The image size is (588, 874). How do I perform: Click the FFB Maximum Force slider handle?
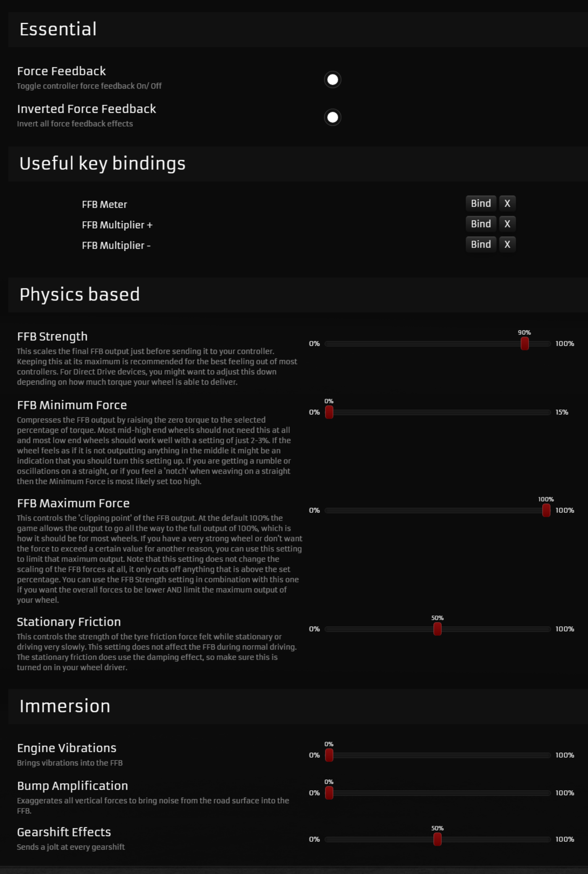pyautogui.click(x=546, y=510)
